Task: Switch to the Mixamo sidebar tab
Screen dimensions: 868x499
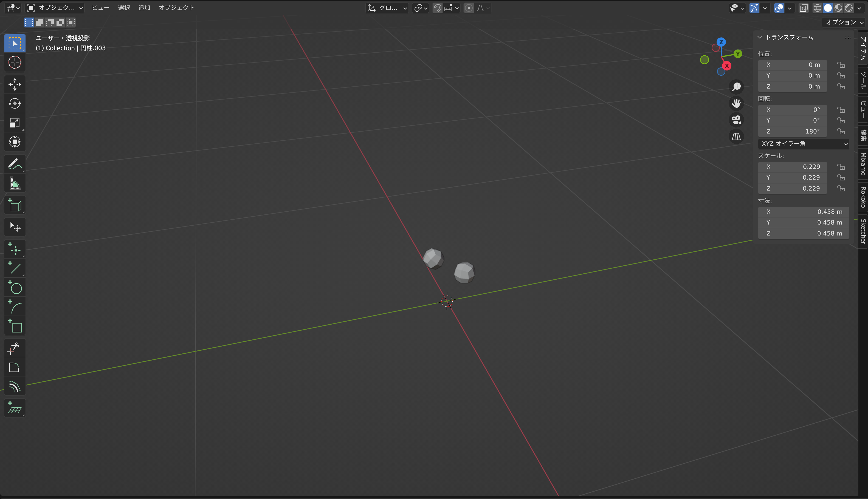Action: [x=863, y=164]
